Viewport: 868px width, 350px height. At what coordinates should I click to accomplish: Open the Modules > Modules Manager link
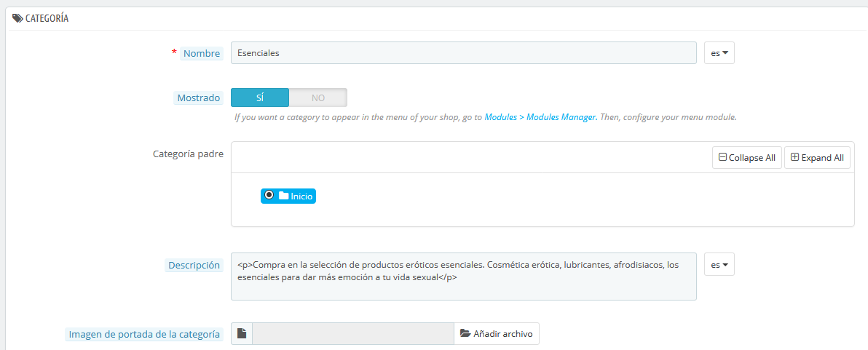coord(540,117)
